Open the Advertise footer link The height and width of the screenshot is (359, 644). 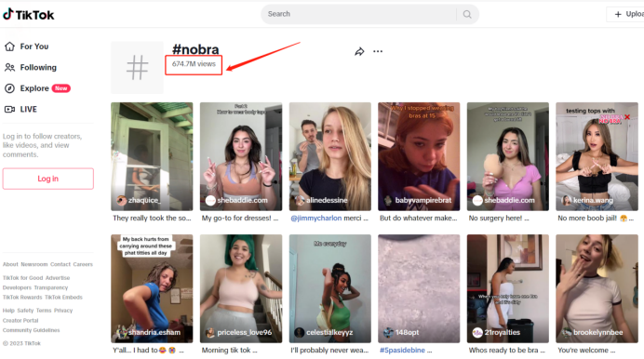point(58,278)
